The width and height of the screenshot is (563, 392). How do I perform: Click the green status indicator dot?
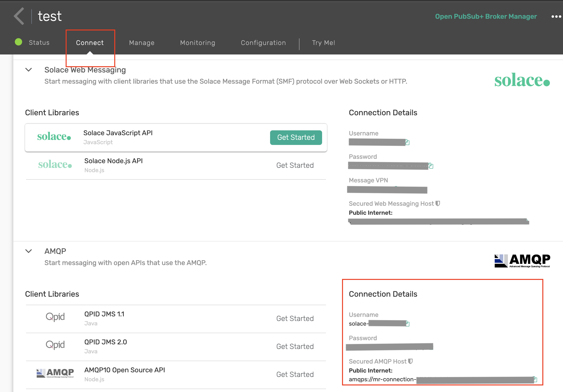click(18, 42)
